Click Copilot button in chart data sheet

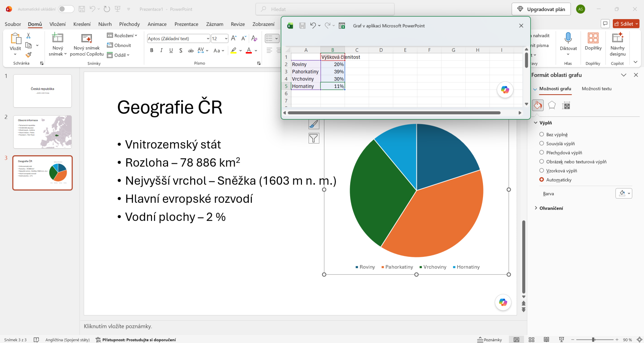[505, 90]
